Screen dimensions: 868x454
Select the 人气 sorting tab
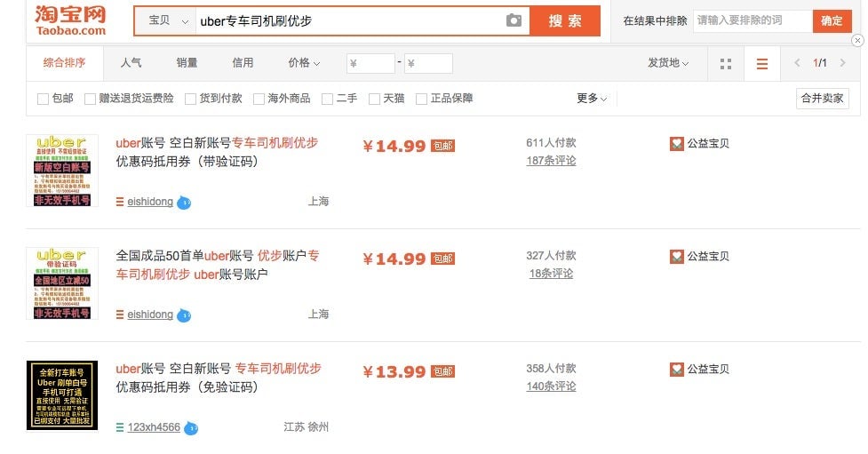pos(131,63)
